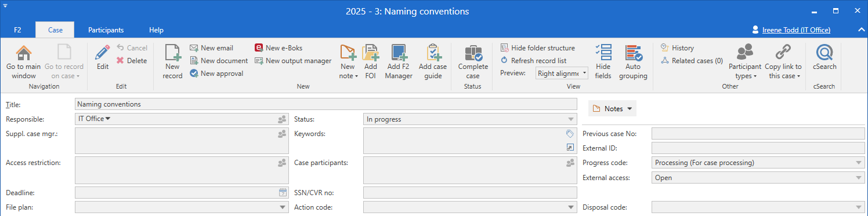Expand IT Office responsible arrow
Image resolution: width=868 pixels, height=216 pixels.
[x=108, y=119]
